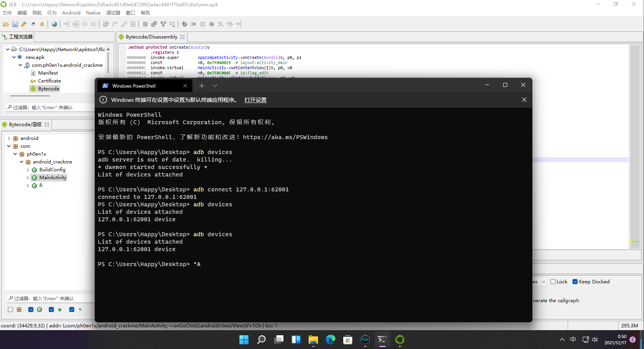Collapse the android_crackme package node
The height and width of the screenshot is (349, 644).
click(x=22, y=162)
